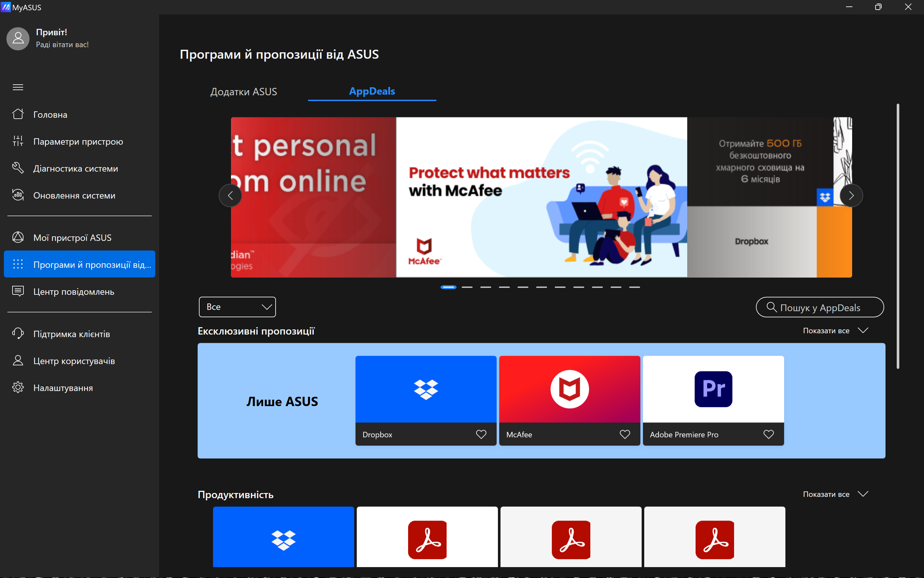Open Оновлення системи update icon
The width and height of the screenshot is (924, 578).
(x=18, y=195)
